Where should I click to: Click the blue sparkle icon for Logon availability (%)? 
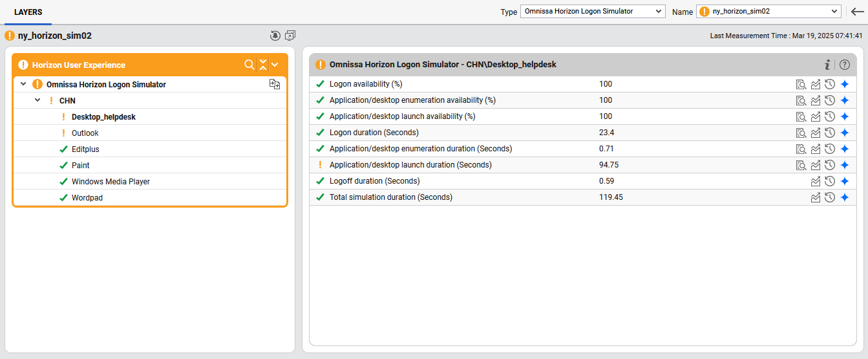tap(844, 84)
